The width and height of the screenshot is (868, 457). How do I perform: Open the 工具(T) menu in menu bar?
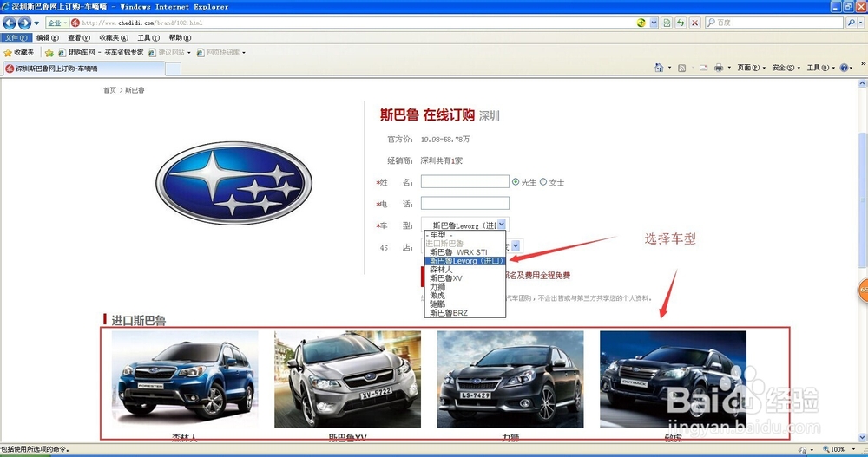tap(148, 37)
